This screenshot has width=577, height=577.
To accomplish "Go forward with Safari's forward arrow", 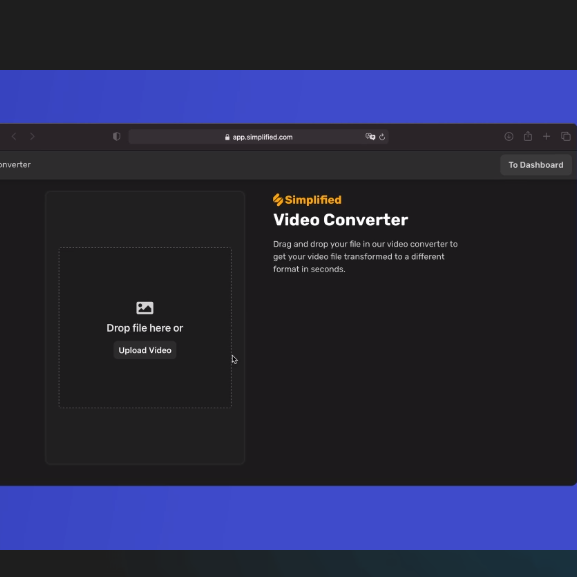I will point(32,137).
